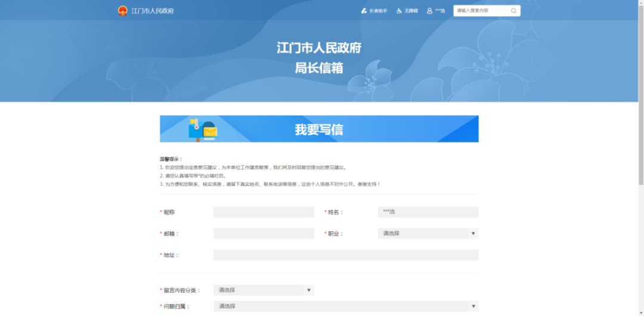Focus the 昵称 nickname input field
The width and height of the screenshot is (644, 316).
click(x=264, y=212)
